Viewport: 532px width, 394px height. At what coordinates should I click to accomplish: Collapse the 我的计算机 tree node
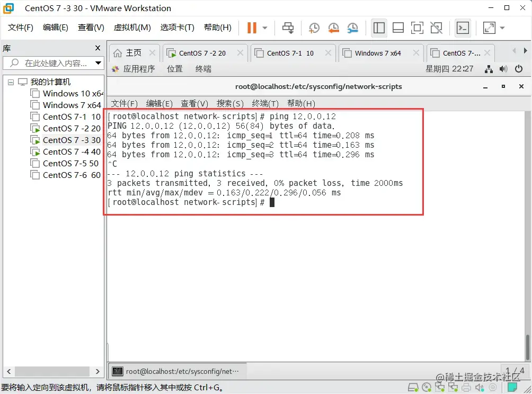[11, 82]
